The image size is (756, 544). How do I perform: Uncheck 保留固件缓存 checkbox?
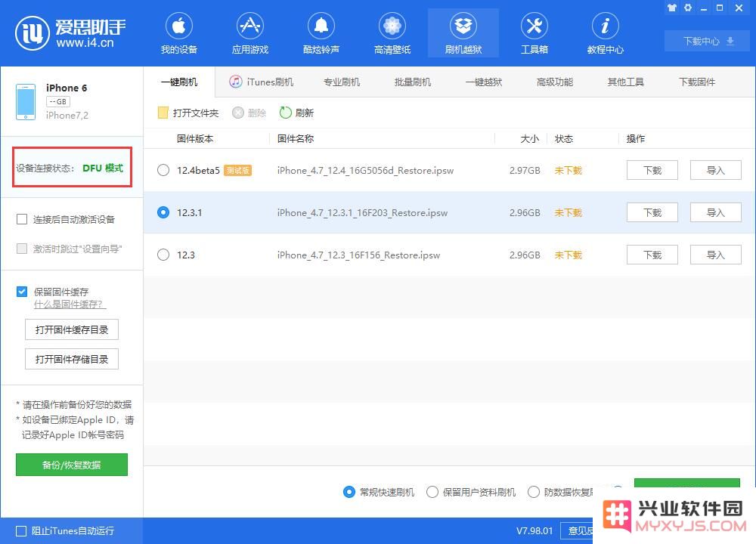point(22,292)
